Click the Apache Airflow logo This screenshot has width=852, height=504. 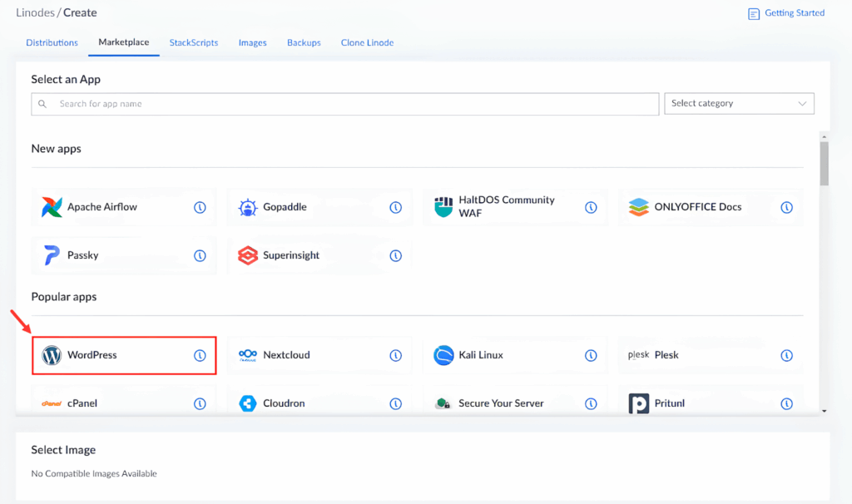click(52, 207)
